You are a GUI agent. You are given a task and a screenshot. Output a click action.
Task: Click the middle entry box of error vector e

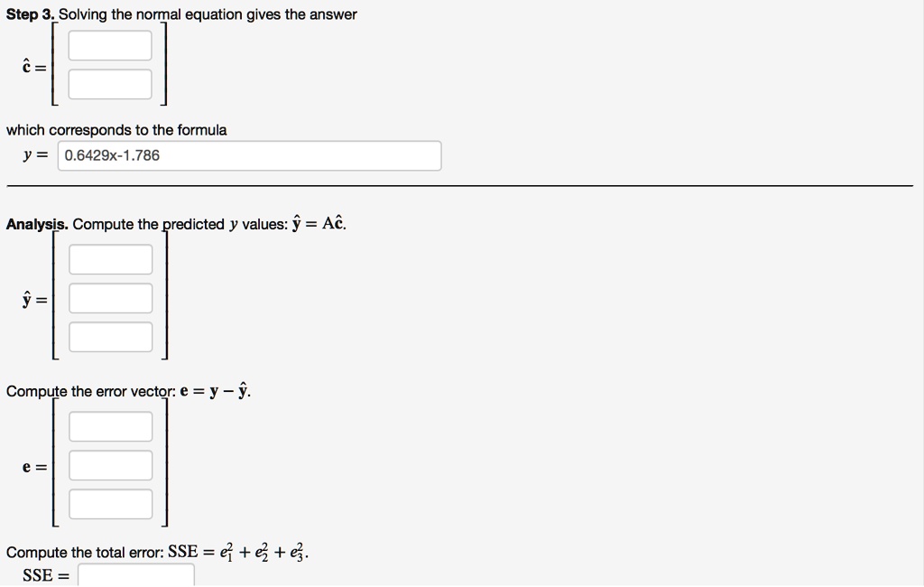(109, 464)
